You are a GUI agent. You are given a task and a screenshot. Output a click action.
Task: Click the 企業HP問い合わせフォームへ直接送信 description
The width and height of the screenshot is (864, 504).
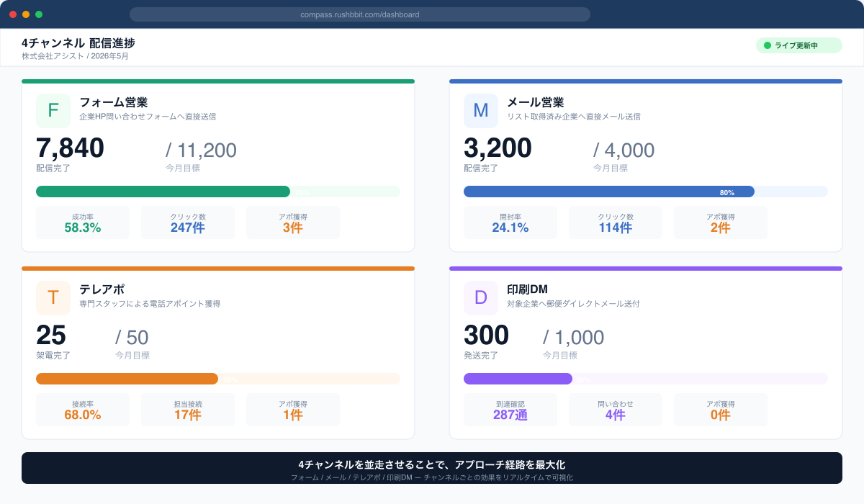[x=148, y=116]
